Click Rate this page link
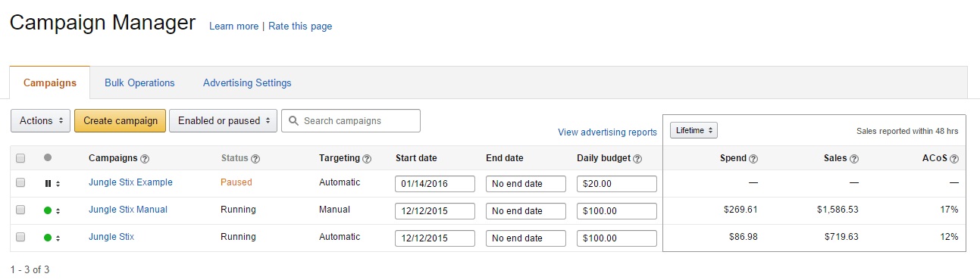Image resolution: width=980 pixels, height=280 pixels. 300,26
